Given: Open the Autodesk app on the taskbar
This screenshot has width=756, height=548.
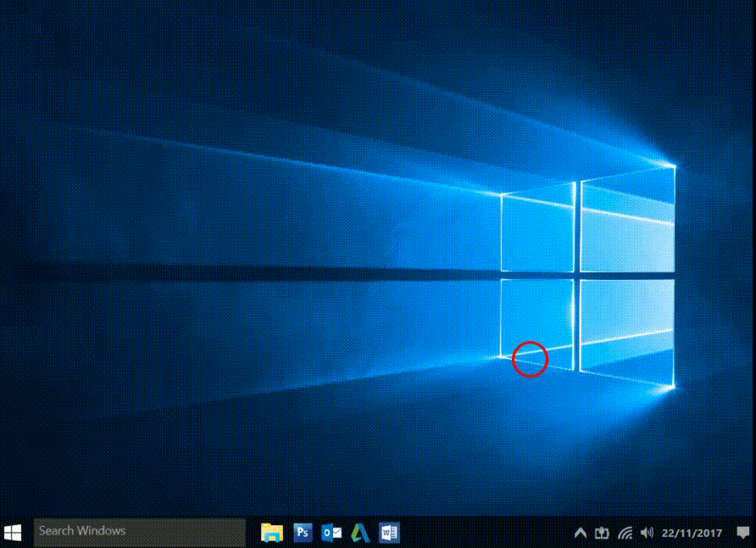Looking at the screenshot, I should tap(359, 532).
